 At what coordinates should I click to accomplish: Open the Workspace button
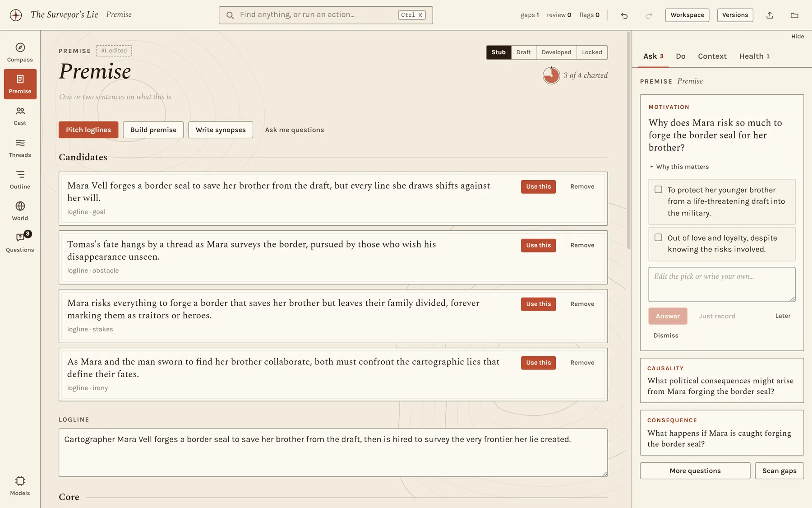687,15
